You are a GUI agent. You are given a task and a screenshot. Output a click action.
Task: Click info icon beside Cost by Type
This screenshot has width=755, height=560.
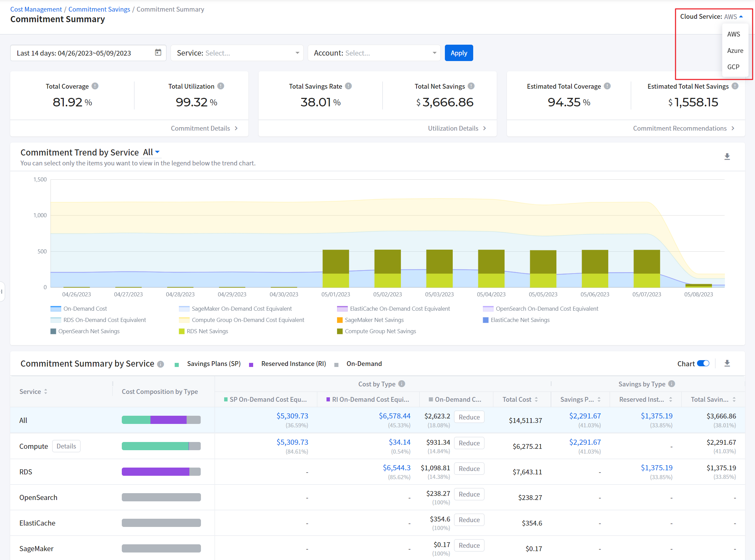click(402, 384)
